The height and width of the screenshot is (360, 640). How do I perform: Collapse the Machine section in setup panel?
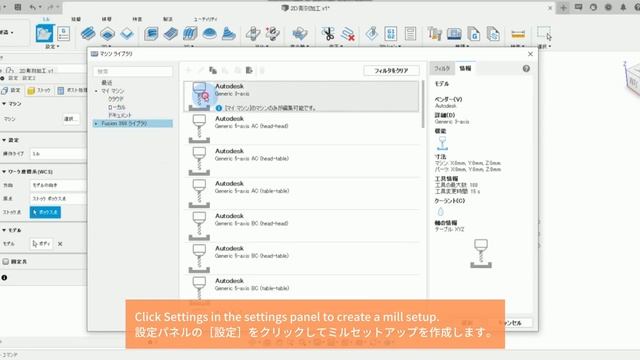(x=4, y=104)
